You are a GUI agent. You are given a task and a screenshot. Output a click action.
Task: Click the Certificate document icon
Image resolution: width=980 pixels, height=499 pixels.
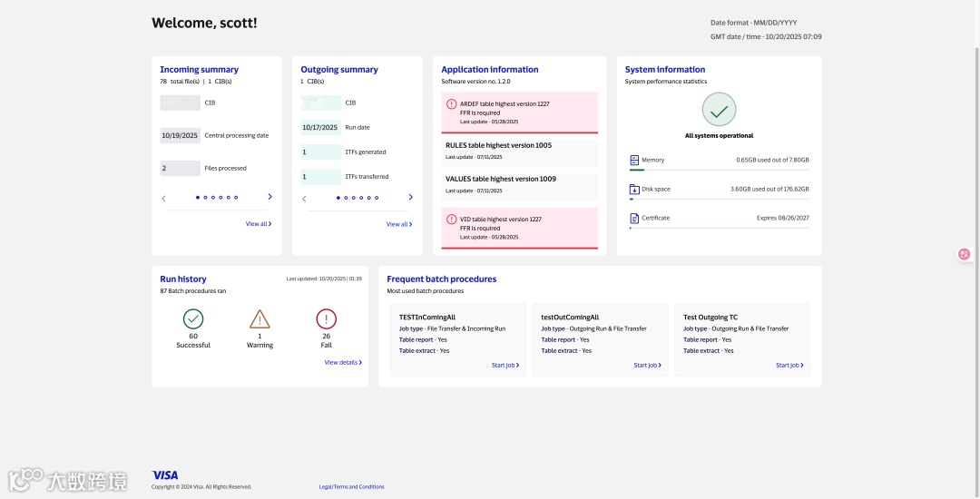(x=634, y=218)
